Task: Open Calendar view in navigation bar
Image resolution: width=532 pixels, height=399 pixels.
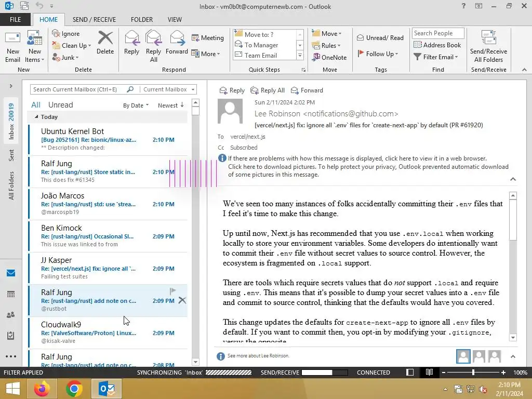Action: pos(11,294)
